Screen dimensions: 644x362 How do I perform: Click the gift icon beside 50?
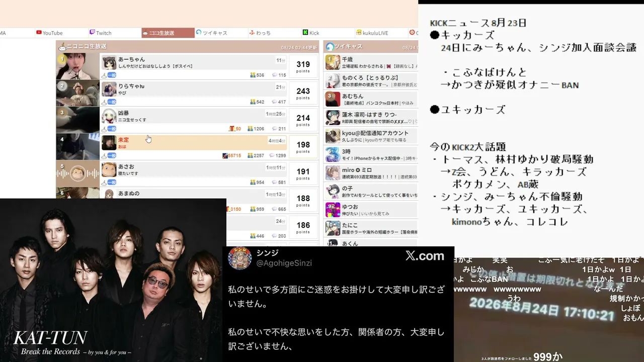tap(232, 129)
